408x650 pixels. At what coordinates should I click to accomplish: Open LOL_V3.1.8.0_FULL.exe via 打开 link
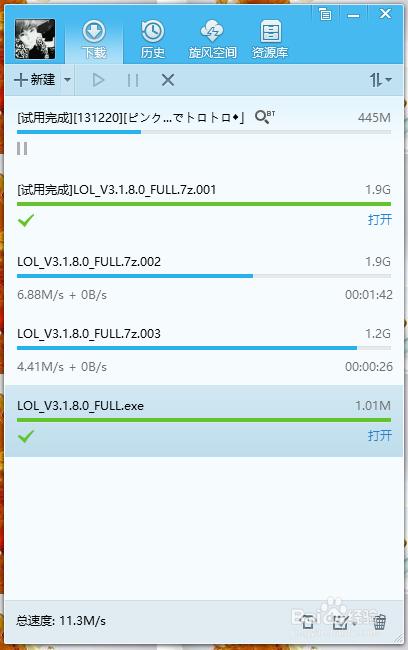pyautogui.click(x=380, y=435)
